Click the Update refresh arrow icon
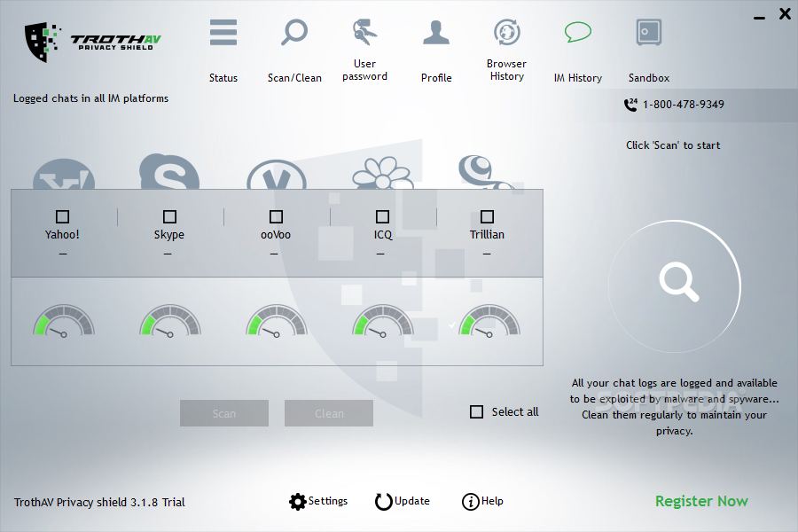 384,502
